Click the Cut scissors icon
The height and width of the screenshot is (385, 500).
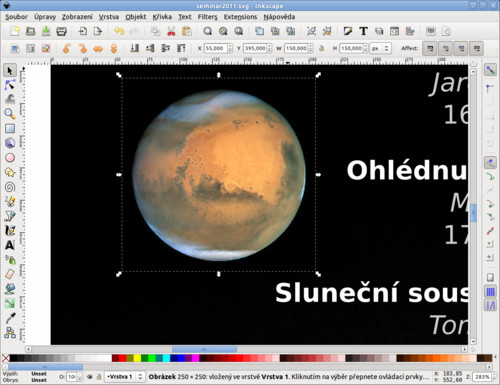tap(171, 31)
